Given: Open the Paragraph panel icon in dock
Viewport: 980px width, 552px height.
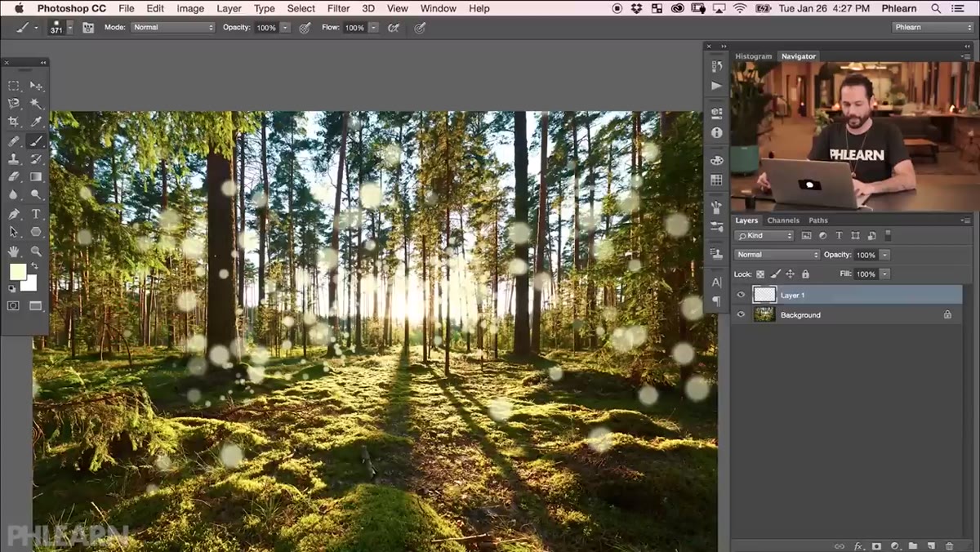Looking at the screenshot, I should click(716, 301).
